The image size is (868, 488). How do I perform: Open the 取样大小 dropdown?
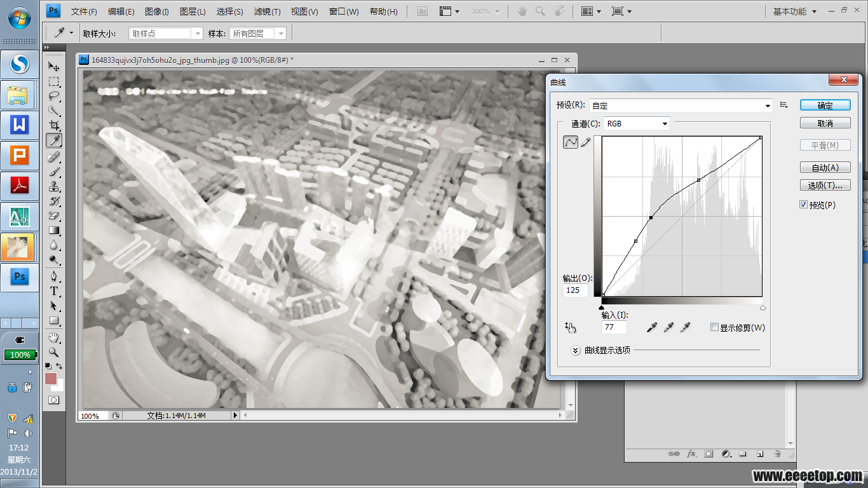pyautogui.click(x=165, y=34)
